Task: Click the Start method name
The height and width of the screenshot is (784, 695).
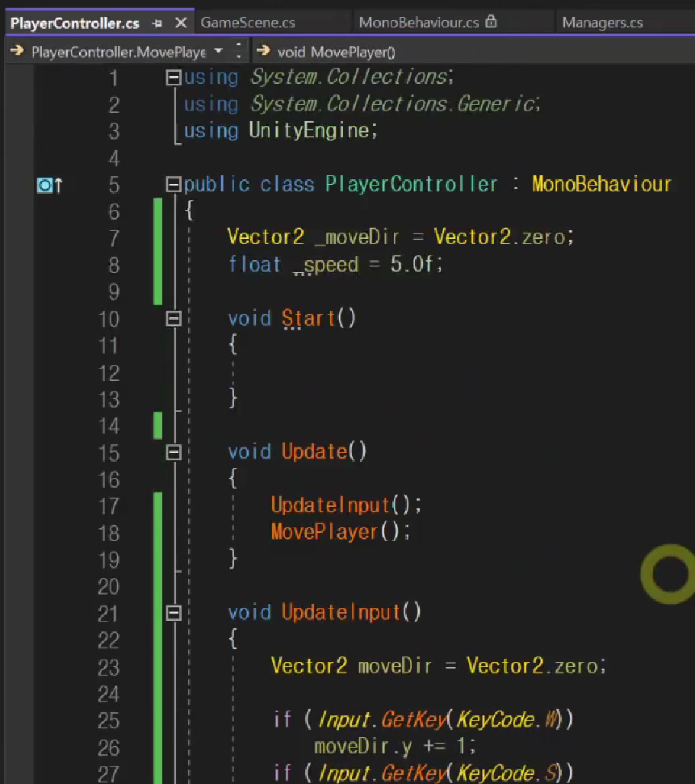Action: (x=308, y=318)
